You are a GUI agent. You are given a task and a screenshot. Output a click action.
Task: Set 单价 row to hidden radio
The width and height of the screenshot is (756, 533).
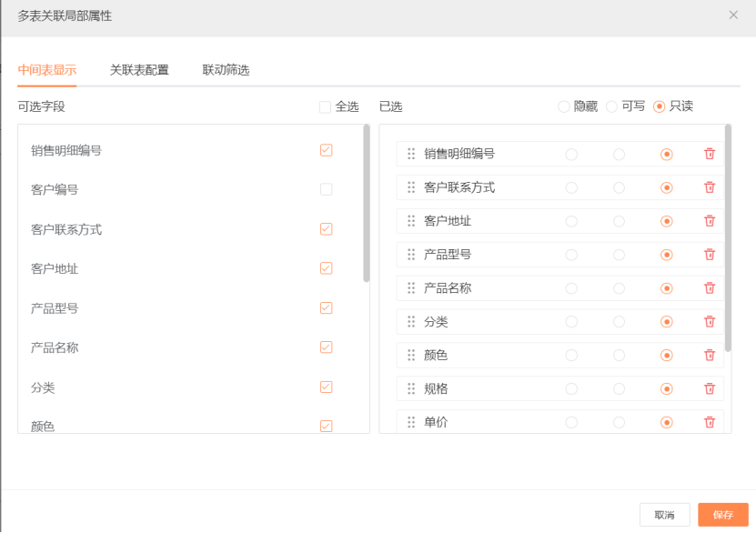point(571,422)
